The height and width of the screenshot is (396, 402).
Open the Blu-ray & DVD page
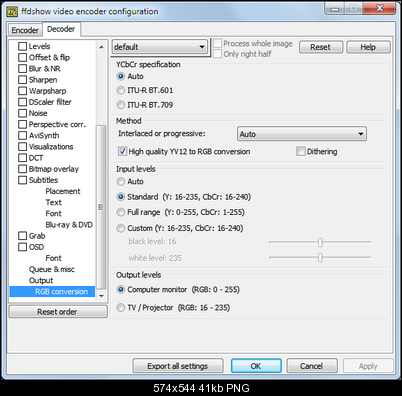pyautogui.click(x=69, y=225)
